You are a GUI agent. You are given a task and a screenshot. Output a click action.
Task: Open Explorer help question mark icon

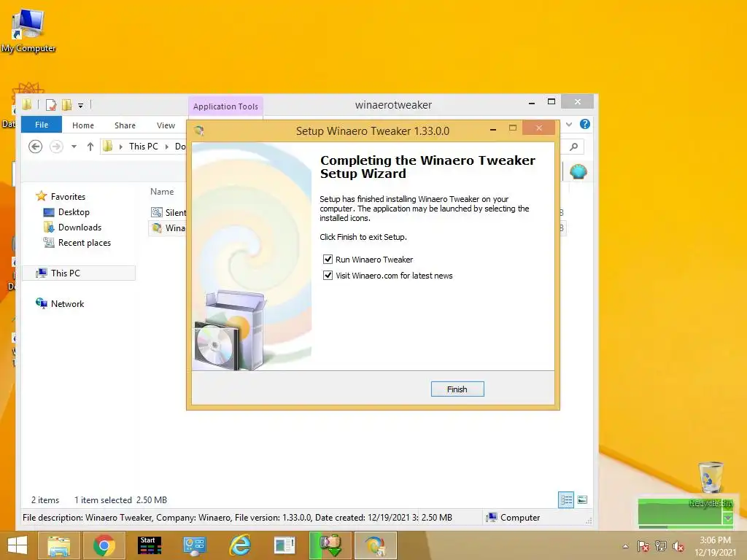coord(584,124)
